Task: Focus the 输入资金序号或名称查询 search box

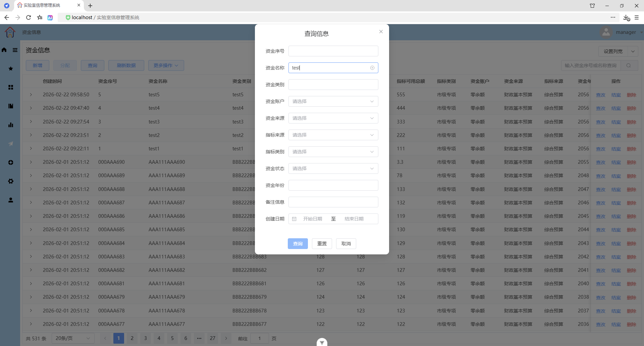Action: tap(591, 65)
